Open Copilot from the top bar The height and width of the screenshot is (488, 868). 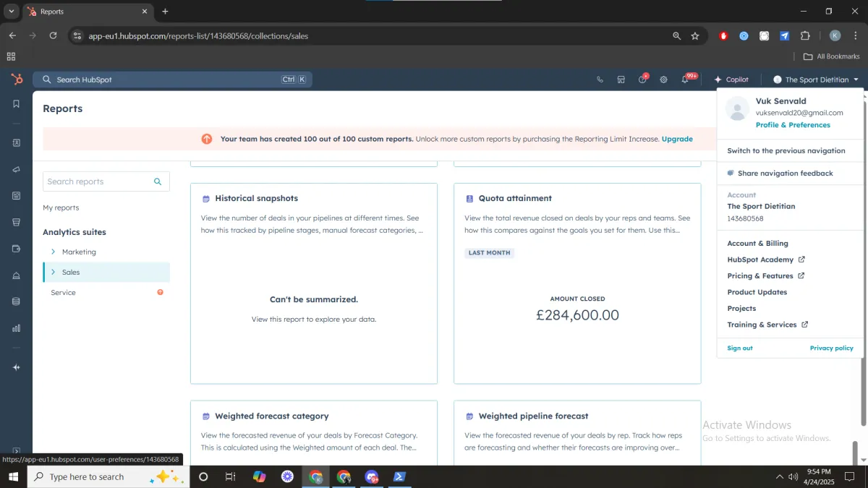click(731, 80)
